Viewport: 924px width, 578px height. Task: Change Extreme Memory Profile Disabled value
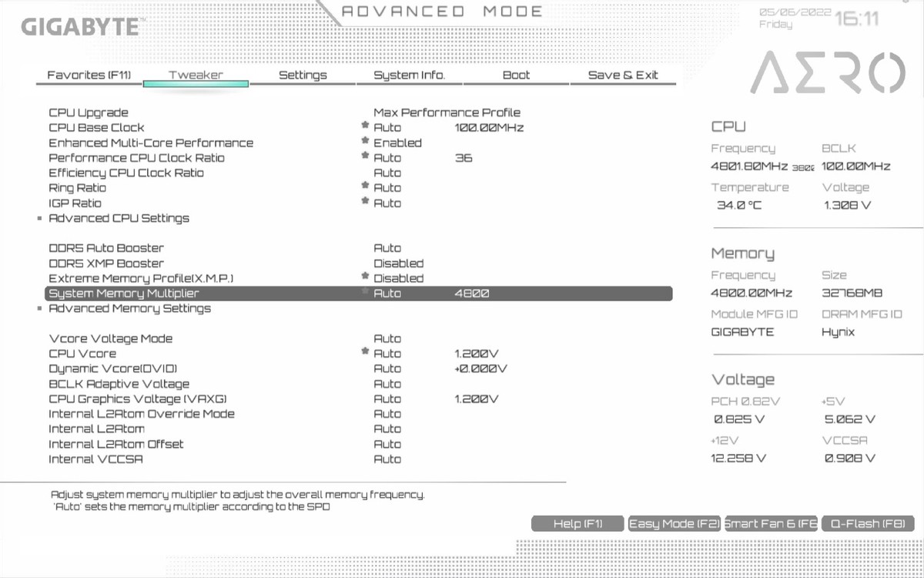coord(398,278)
